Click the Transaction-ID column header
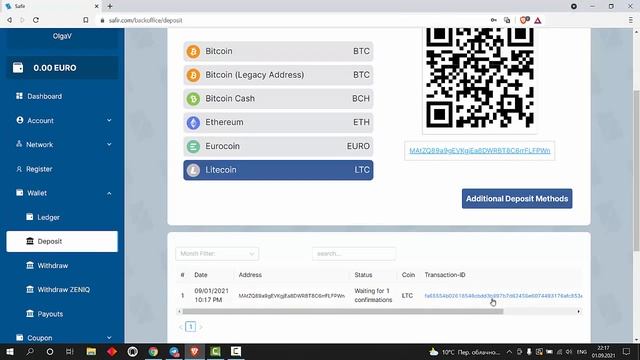The image size is (640, 360). coord(445,275)
